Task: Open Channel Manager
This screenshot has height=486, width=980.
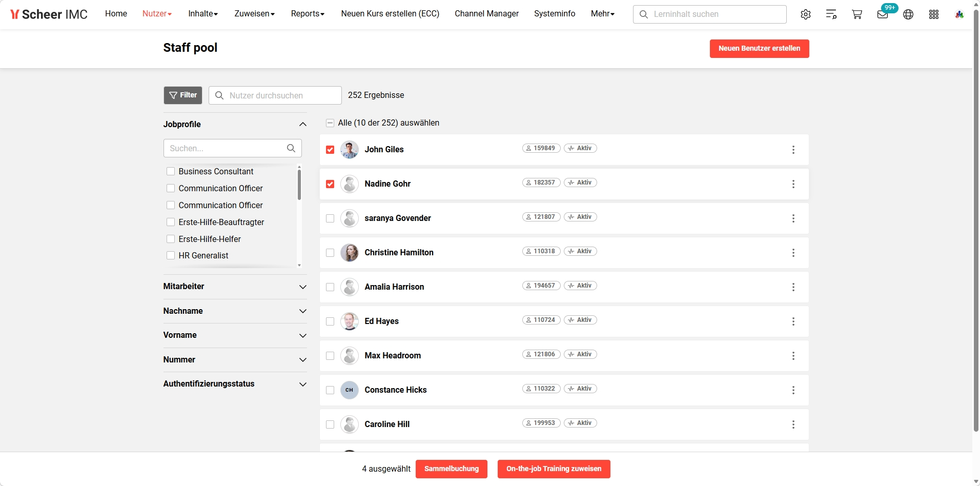Action: point(486,14)
